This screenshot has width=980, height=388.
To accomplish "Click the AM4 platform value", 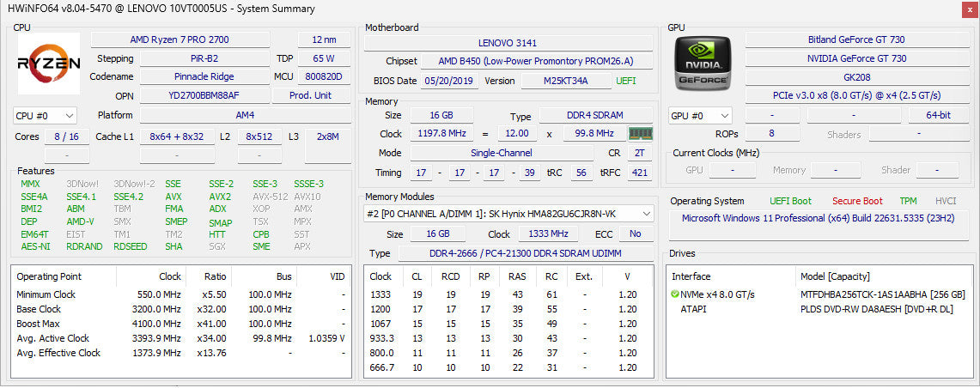I will pos(245,116).
